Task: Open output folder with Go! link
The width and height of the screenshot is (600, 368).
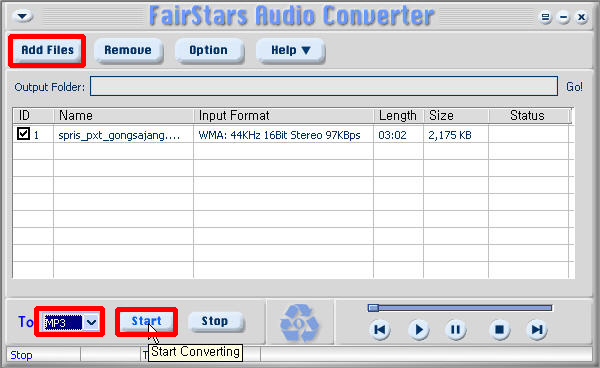Action: [574, 87]
